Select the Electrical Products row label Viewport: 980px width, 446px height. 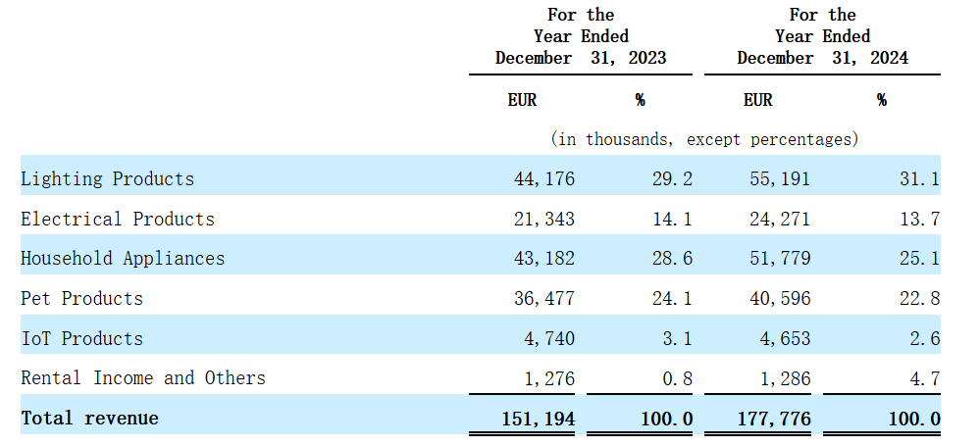click(x=118, y=220)
